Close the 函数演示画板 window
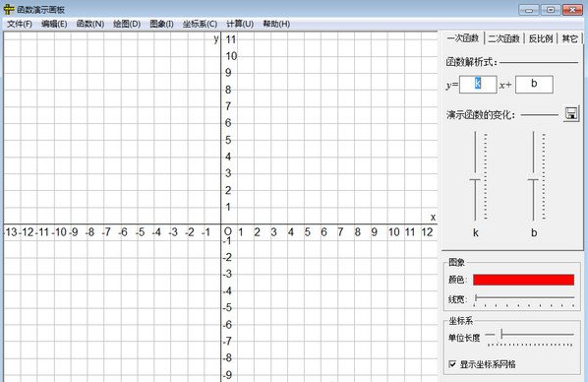Viewport: 588px width, 382px height. coord(572,10)
